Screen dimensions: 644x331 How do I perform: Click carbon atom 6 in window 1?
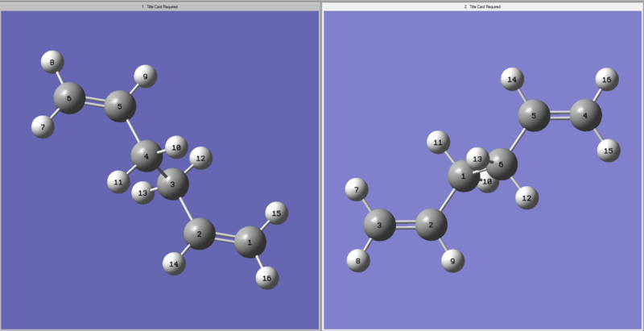(x=69, y=97)
